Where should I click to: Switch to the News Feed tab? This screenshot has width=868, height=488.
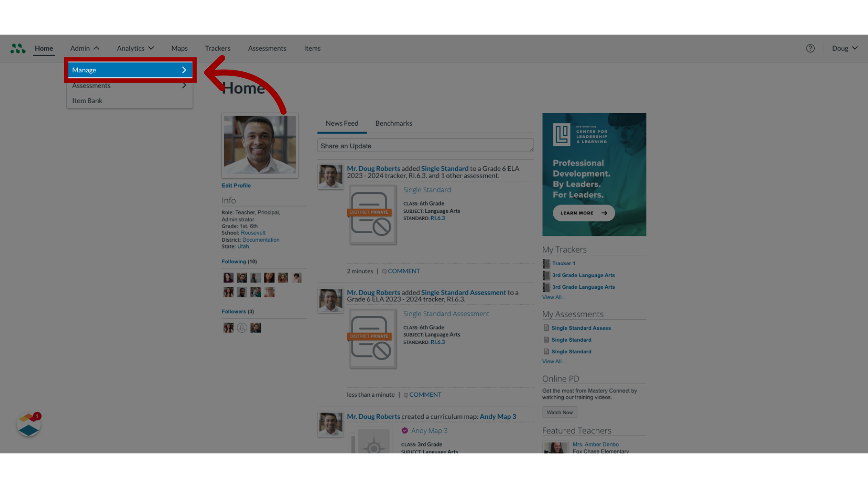point(342,123)
